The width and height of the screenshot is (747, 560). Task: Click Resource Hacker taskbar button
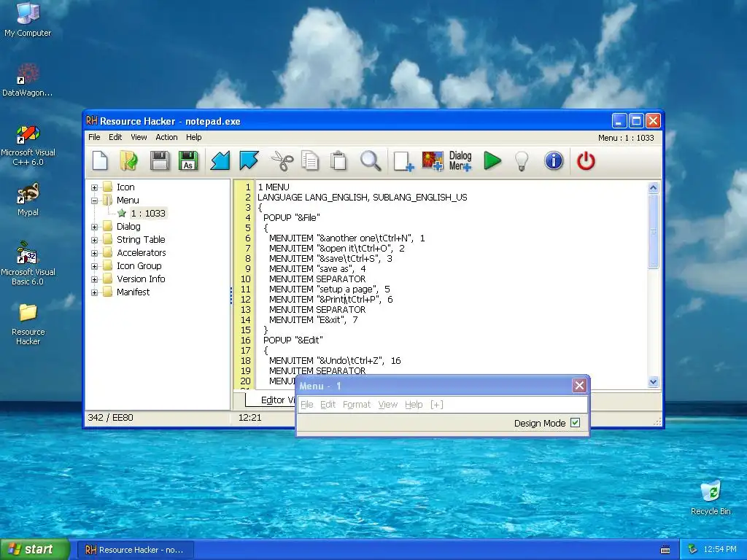[x=136, y=550]
